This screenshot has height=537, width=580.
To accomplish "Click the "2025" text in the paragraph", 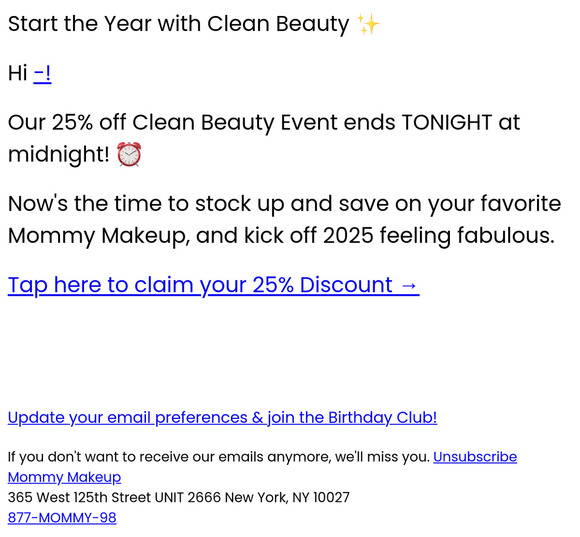I will coord(348,236).
